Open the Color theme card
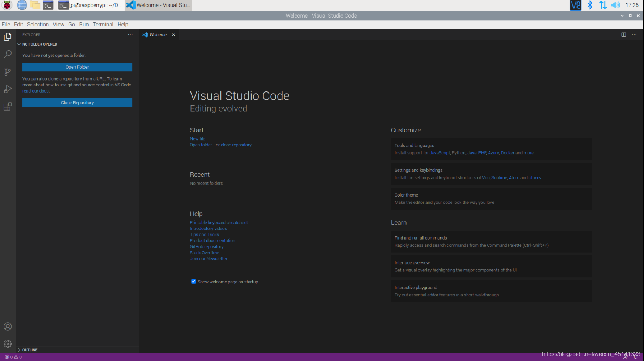This screenshot has width=644, height=361. point(491,199)
